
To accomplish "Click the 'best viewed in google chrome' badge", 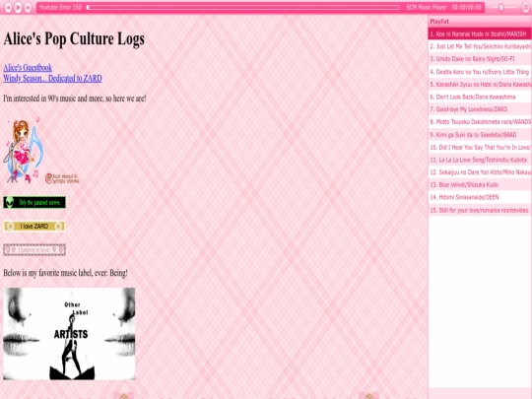I will (62, 178).
